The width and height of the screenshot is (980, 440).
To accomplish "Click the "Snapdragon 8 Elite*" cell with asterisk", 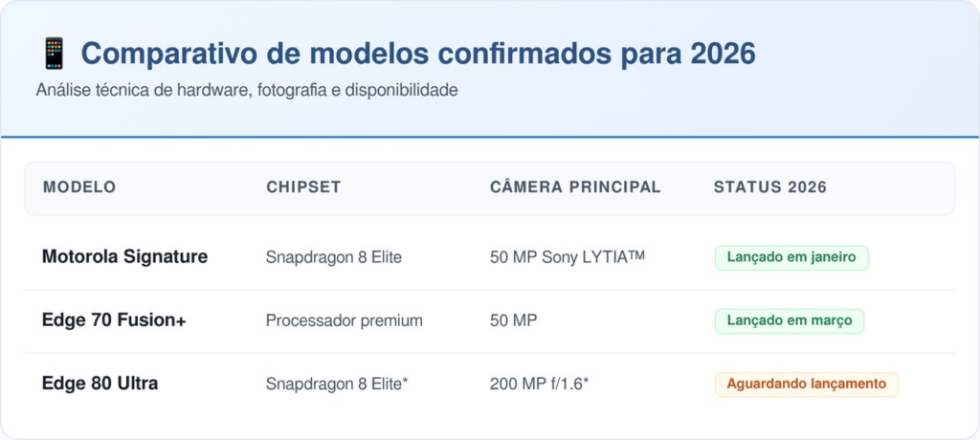I will (337, 385).
